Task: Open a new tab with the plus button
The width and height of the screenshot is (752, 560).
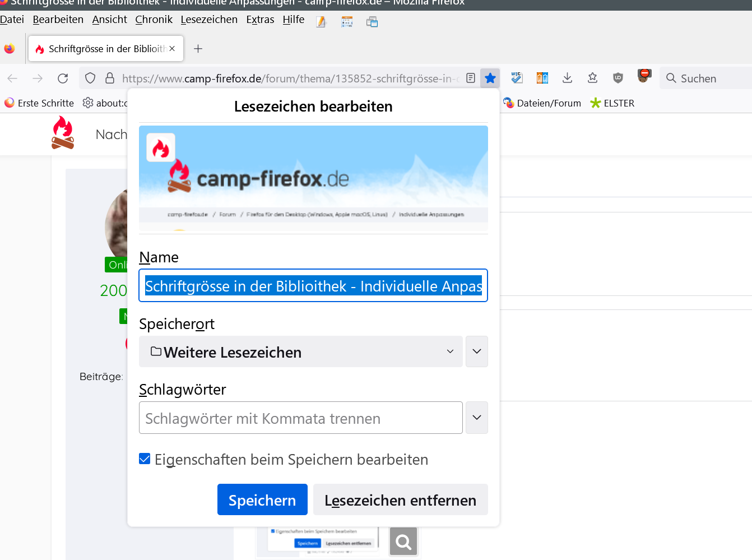Action: click(x=198, y=49)
